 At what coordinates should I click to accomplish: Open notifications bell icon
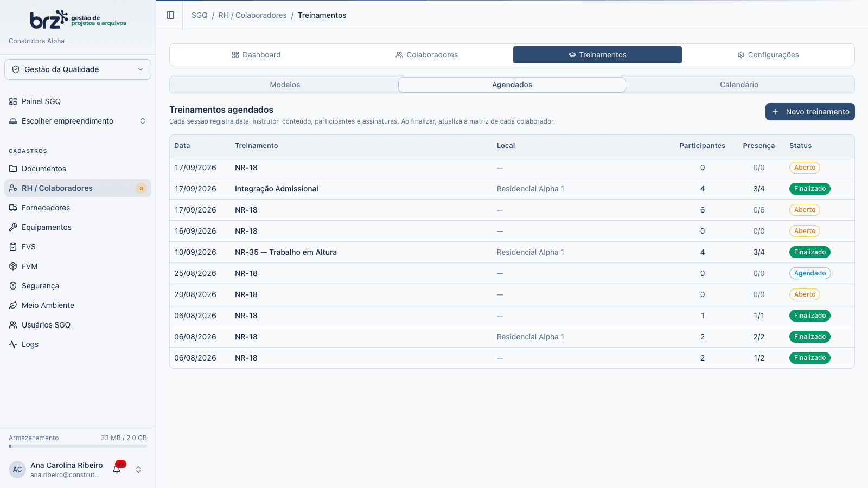pyautogui.click(x=117, y=469)
